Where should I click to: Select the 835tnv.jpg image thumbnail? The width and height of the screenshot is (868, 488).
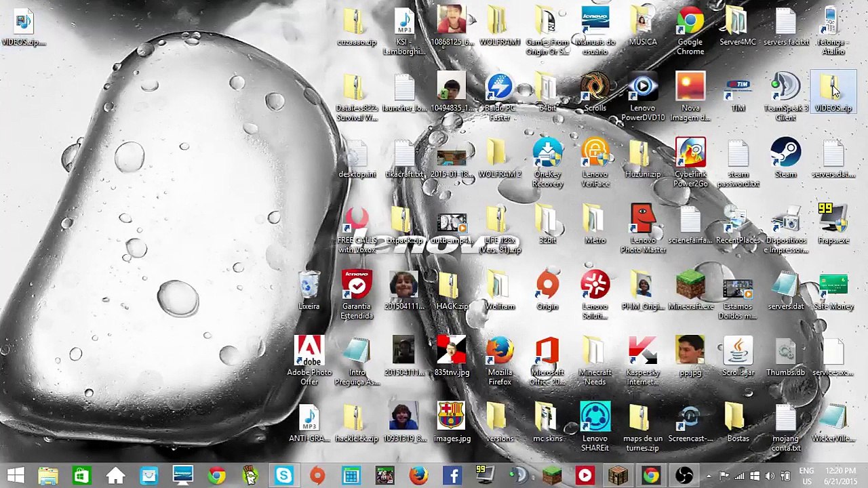[452, 357]
